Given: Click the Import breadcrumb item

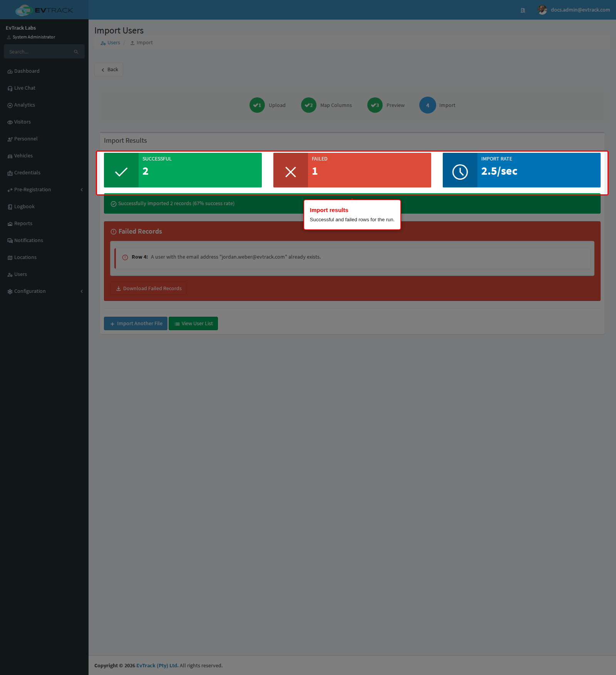Looking at the screenshot, I should [x=142, y=43].
